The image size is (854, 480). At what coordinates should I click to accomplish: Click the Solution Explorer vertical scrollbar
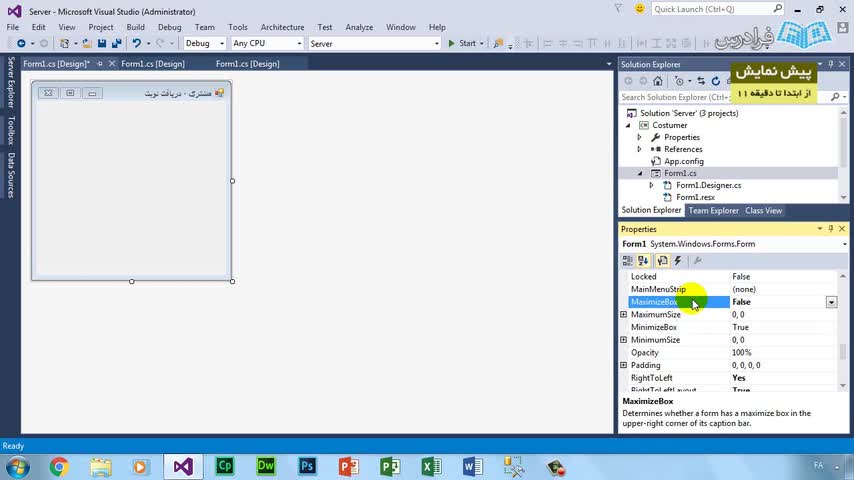(x=844, y=155)
